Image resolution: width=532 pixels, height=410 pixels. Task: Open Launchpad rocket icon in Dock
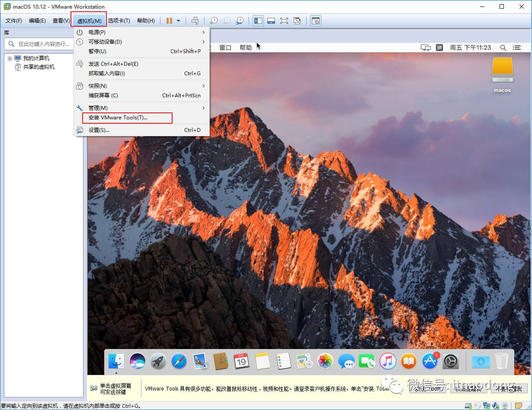pyautogui.click(x=158, y=361)
